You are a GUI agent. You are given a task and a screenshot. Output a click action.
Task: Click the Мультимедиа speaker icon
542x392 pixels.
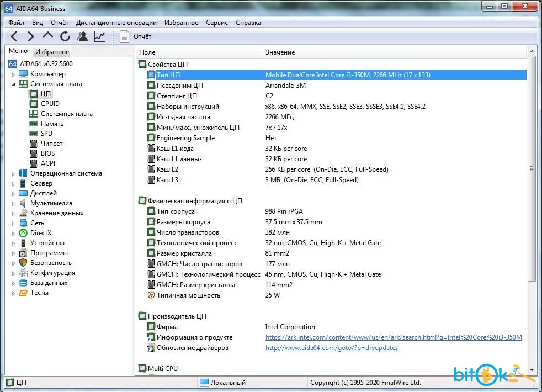point(23,203)
